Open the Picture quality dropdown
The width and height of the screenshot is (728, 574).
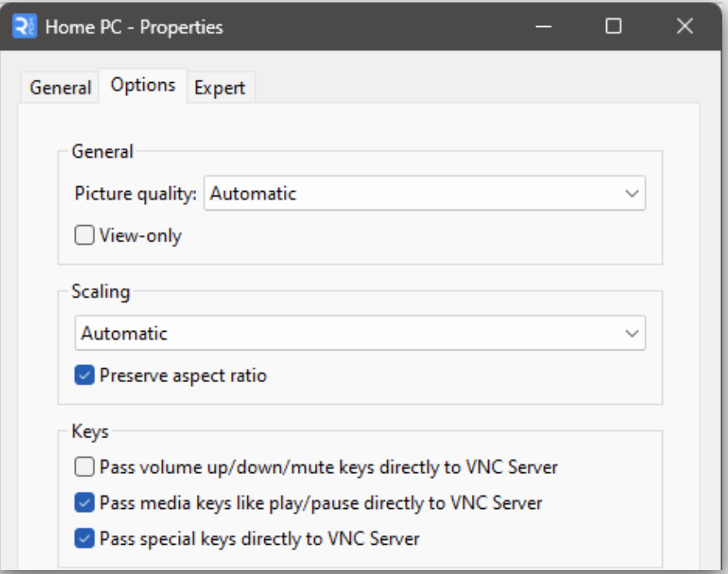425,193
